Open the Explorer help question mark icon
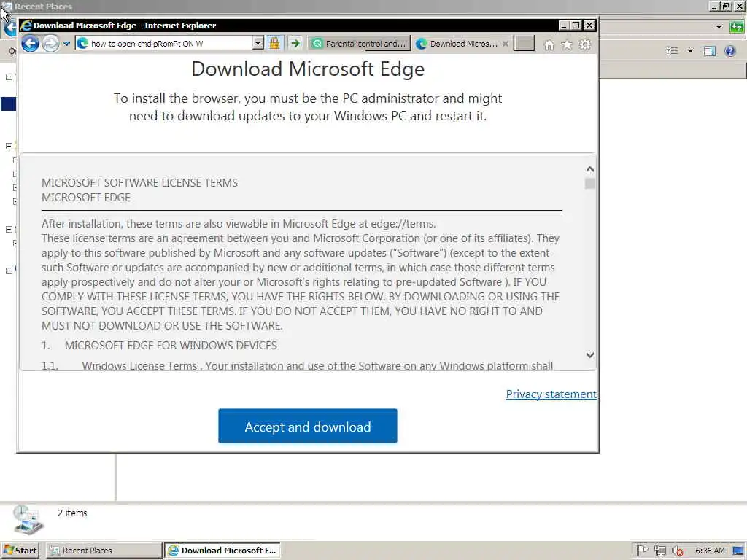 coord(729,51)
